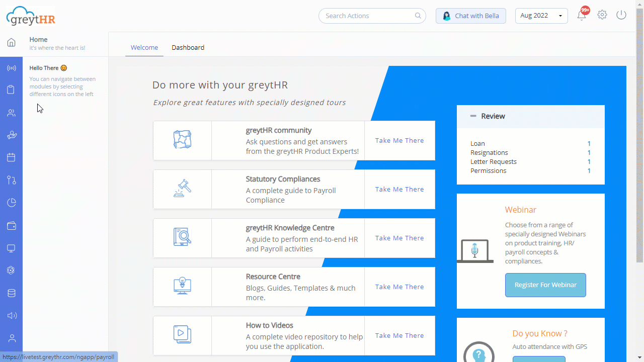Viewport: 644px width, 362px height.
Task: Open the wallet payroll sidebar icon
Action: (11, 226)
